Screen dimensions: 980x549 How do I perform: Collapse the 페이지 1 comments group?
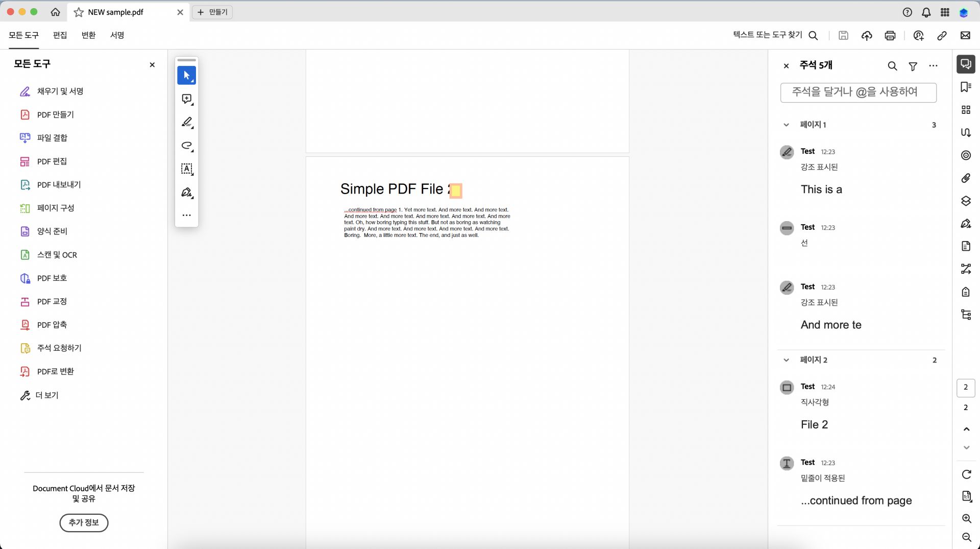pyautogui.click(x=786, y=125)
